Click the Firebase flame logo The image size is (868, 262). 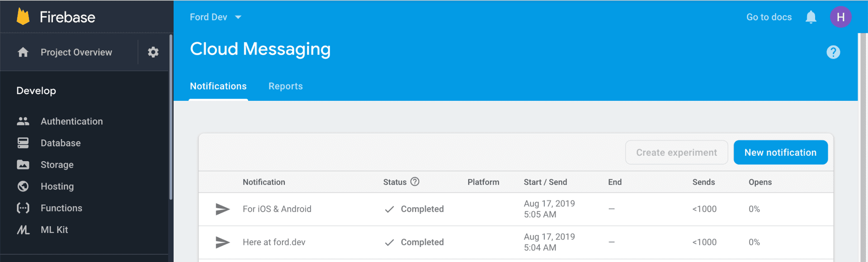(23, 17)
